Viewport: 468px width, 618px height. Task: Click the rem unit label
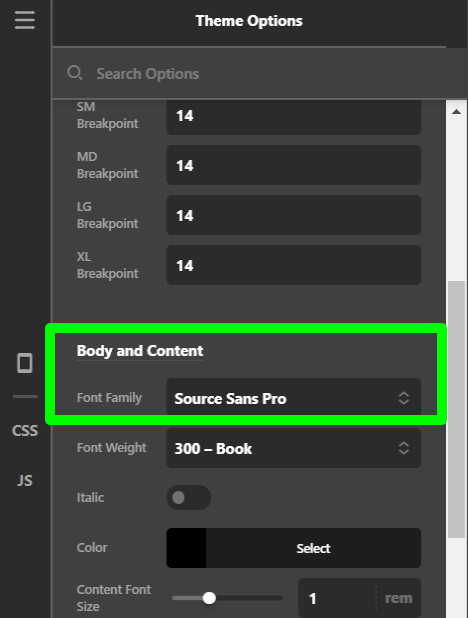(399, 598)
